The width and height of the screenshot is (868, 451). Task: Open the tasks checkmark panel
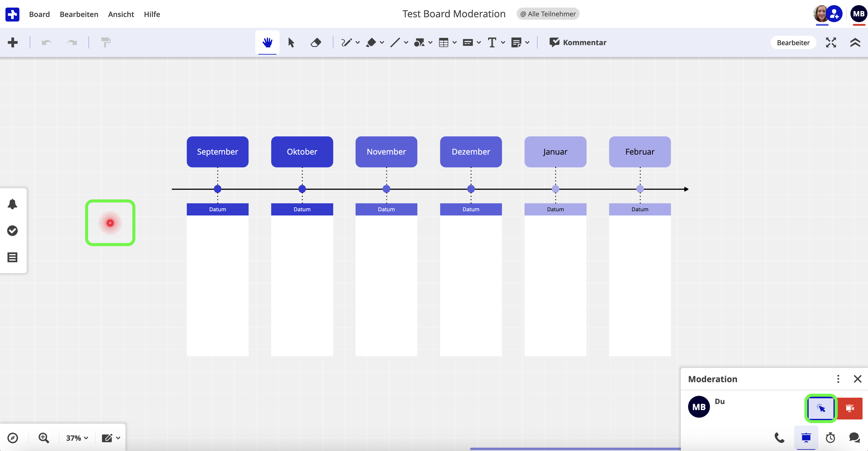12,230
